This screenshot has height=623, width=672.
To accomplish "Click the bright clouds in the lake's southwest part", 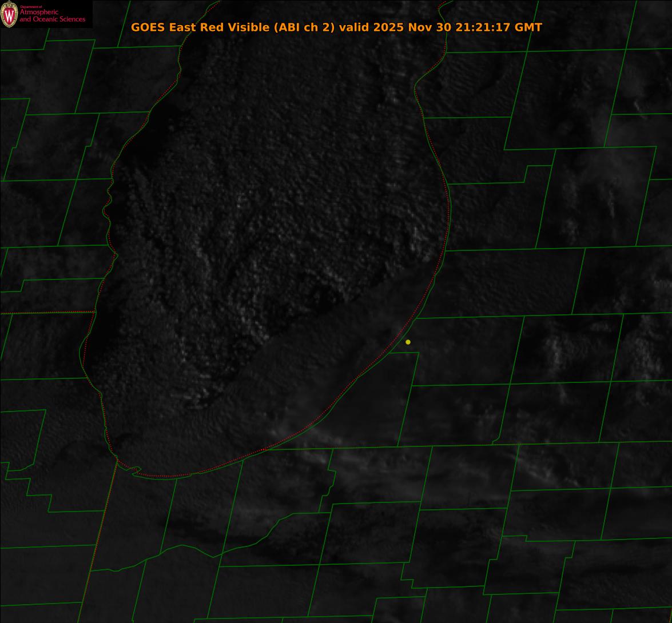I will [x=200, y=394].
